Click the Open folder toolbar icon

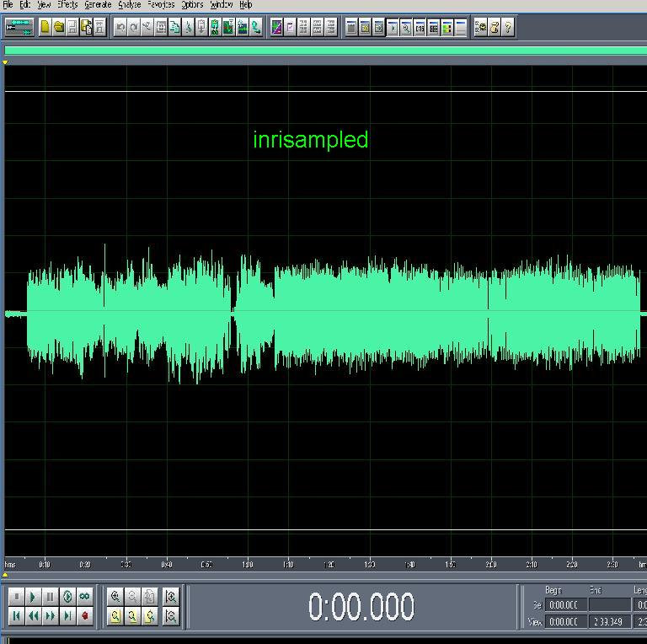(59, 27)
